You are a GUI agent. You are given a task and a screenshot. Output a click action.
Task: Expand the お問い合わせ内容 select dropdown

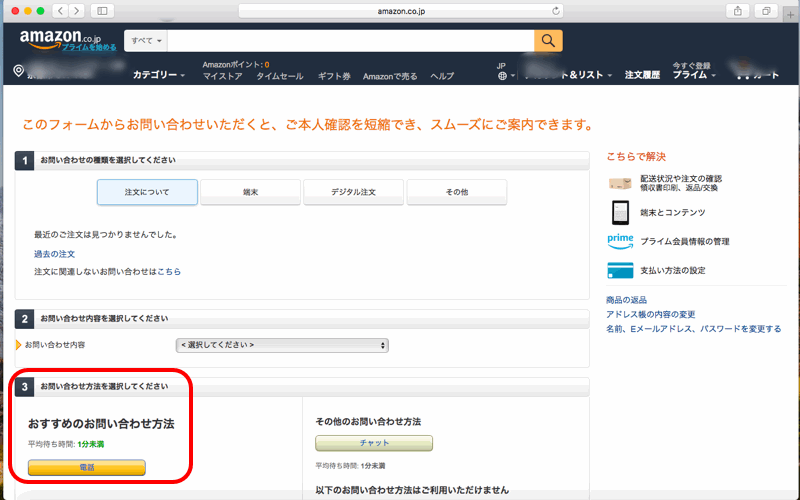(282, 345)
